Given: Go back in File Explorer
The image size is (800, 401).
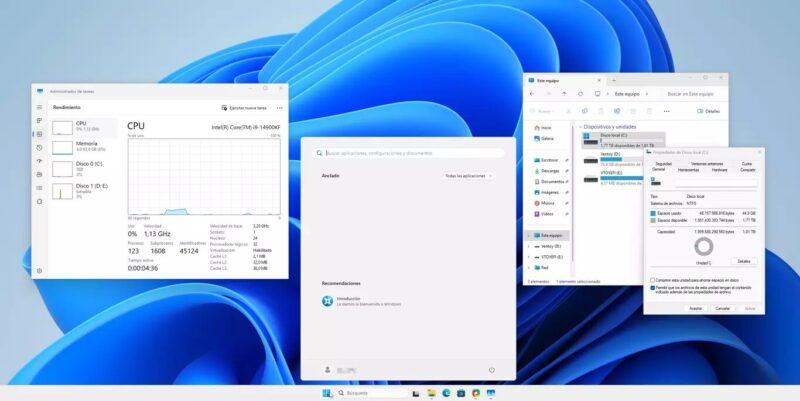Looking at the screenshot, I should tap(532, 94).
